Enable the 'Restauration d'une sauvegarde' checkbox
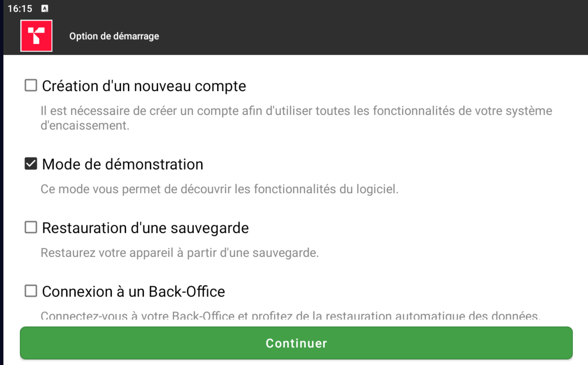 tap(31, 227)
